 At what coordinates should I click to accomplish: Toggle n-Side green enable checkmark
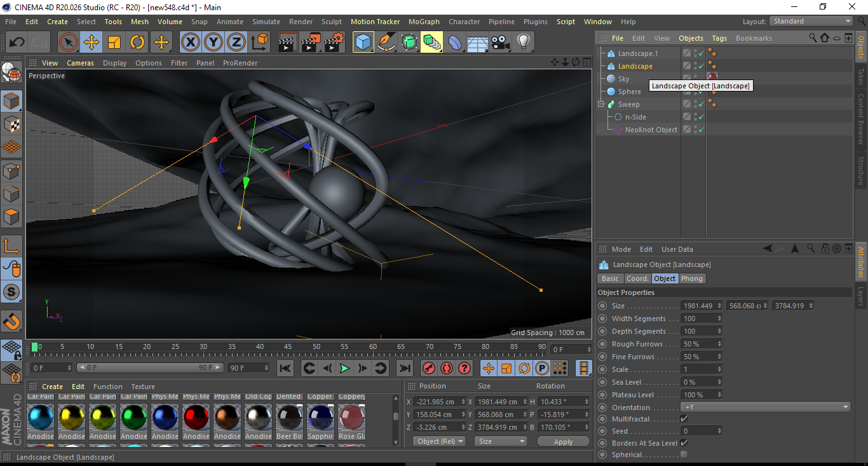click(x=701, y=117)
